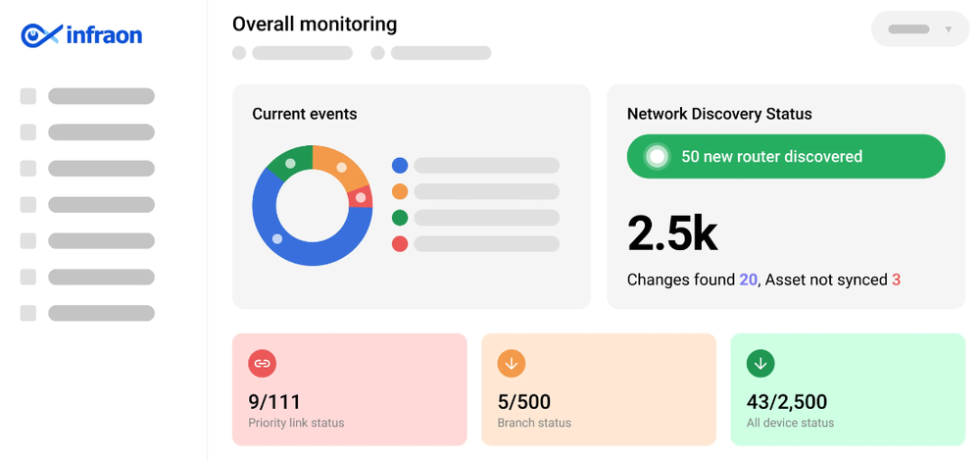Click the orange down-arrow icon on Branch status

click(x=512, y=364)
